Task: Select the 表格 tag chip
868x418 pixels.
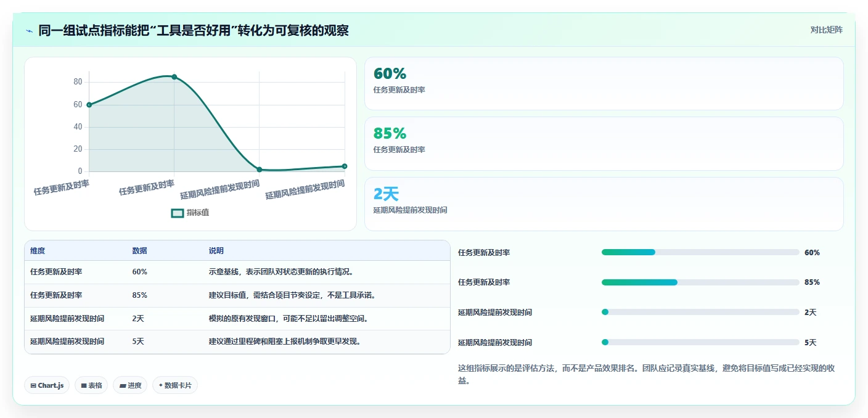Action: 91,385
